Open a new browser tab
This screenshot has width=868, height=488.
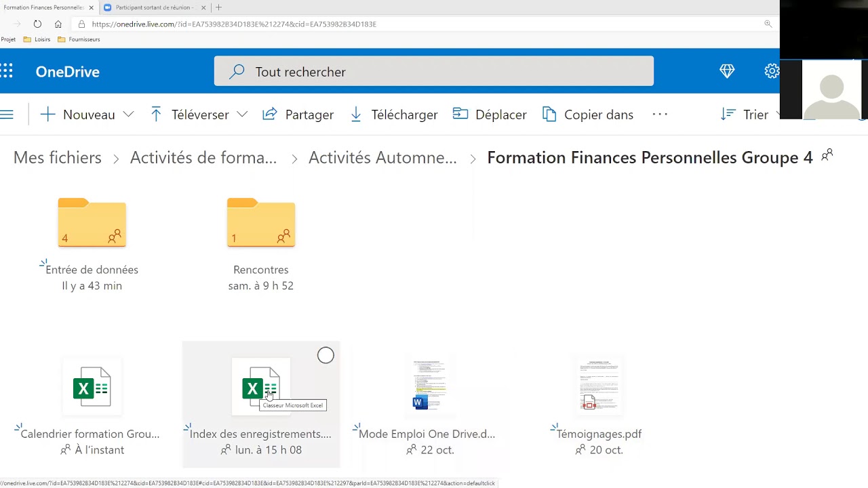tap(218, 7)
